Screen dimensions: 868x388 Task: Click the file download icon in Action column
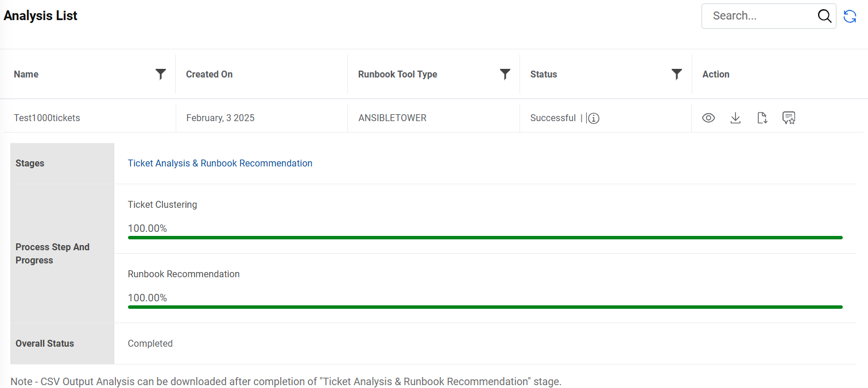(762, 118)
